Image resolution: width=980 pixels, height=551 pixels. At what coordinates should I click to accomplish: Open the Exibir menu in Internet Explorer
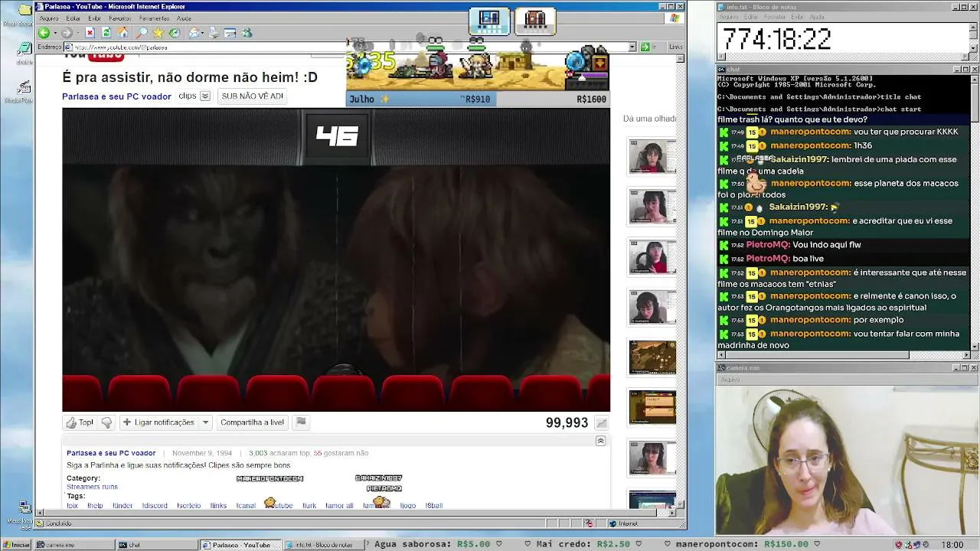pos(94,18)
